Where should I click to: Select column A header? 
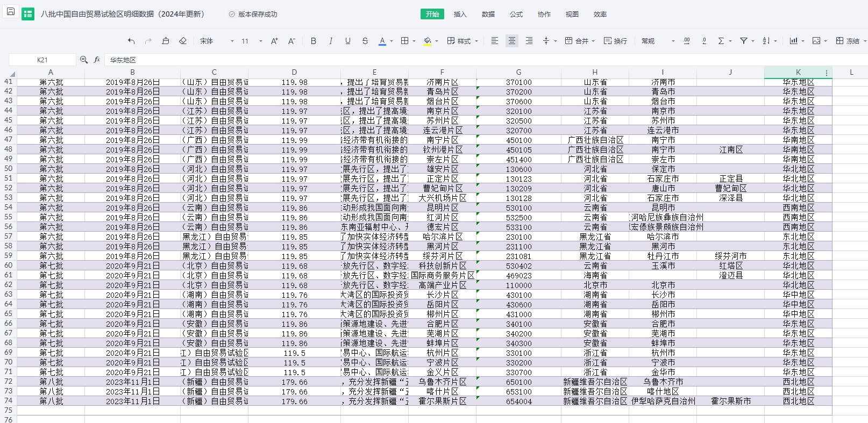click(x=51, y=72)
